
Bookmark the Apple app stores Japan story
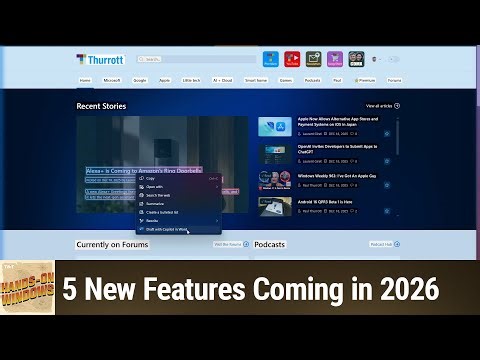(x=387, y=134)
